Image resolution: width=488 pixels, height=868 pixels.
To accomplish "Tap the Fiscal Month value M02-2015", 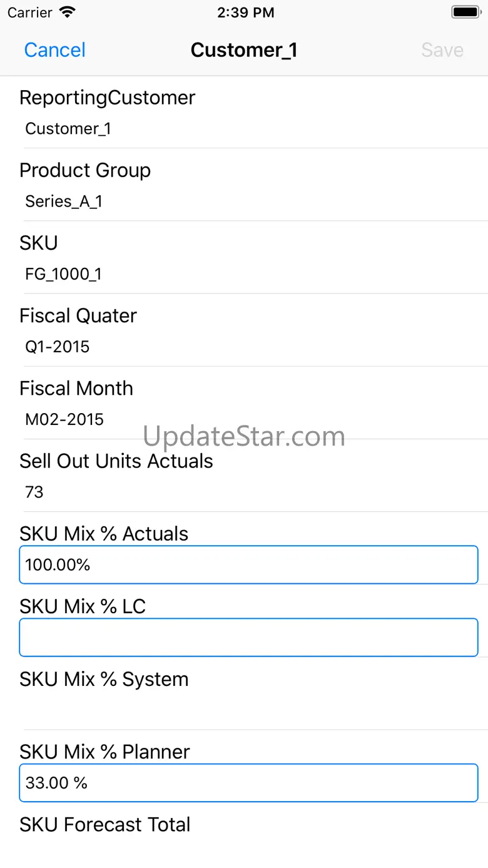I will pos(64,419).
